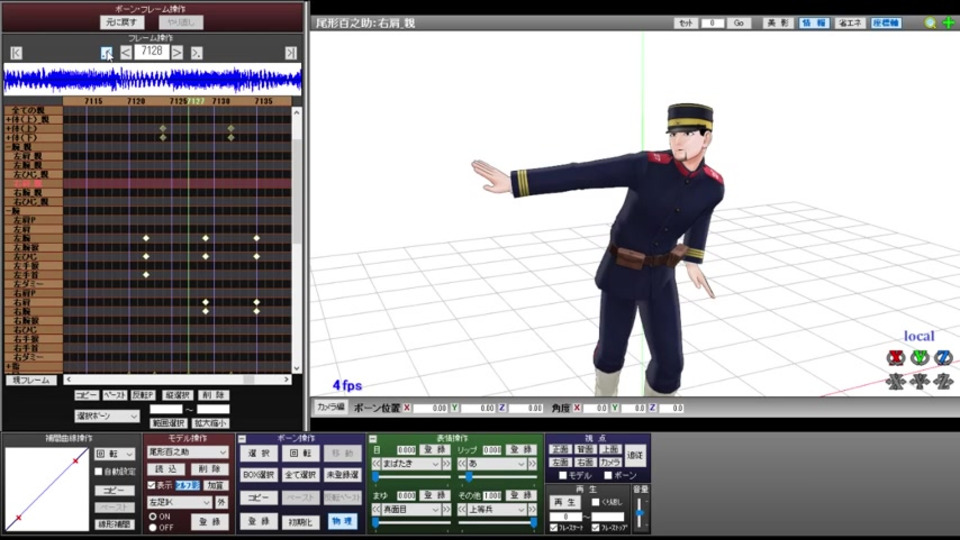The image size is (960, 540).
Task: Open the 尾形百之助 model dropdown
Action: tap(187, 452)
